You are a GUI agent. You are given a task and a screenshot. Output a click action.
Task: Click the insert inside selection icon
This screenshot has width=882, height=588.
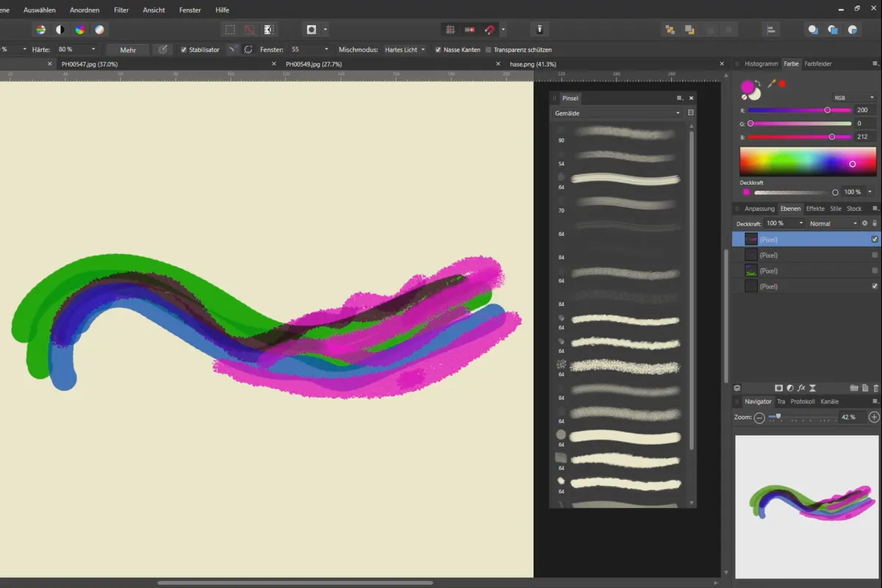pos(853,30)
